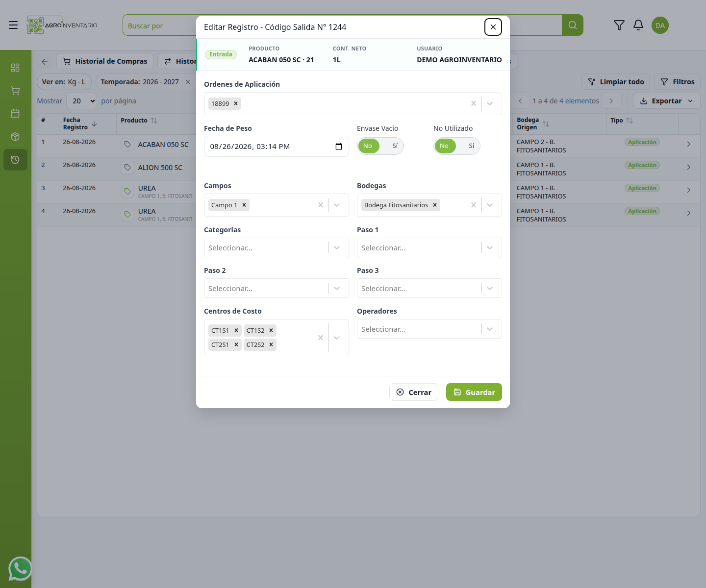Remove order tag 18899
Viewport: 706px width, 588px height.
pos(236,103)
